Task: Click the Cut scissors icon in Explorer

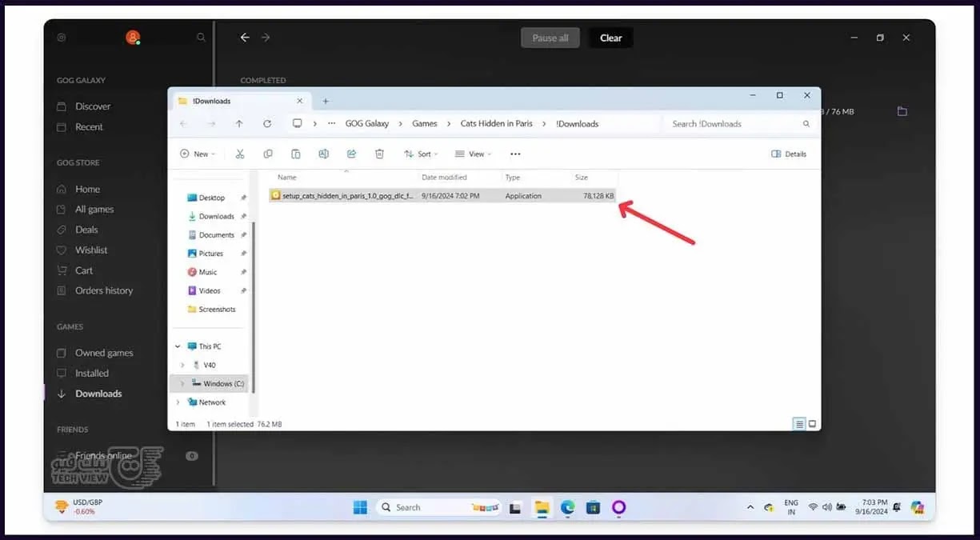Action: [239, 154]
